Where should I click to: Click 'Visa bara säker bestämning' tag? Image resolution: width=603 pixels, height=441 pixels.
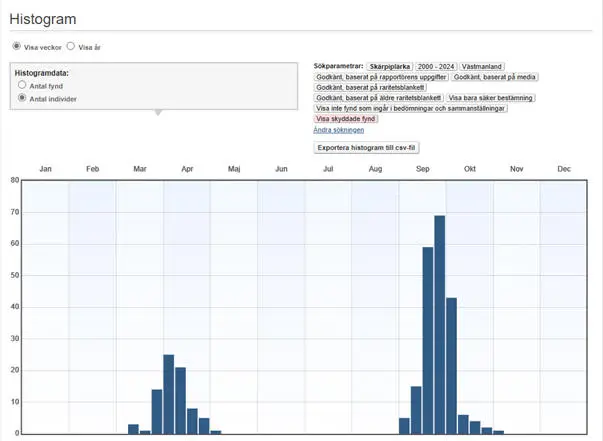(491, 98)
